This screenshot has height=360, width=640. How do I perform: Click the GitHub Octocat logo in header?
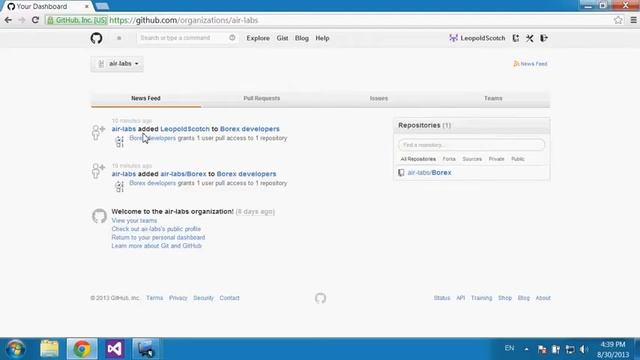[x=96, y=38]
